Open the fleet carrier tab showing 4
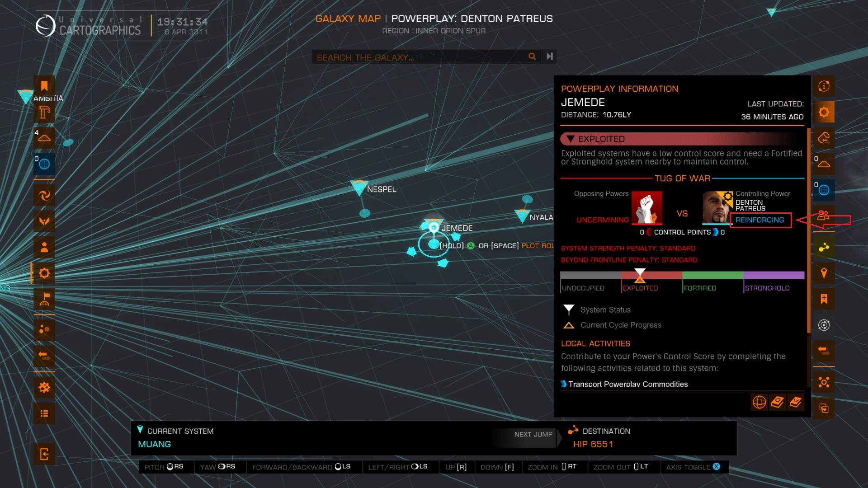868x488 pixels. tap(44, 138)
